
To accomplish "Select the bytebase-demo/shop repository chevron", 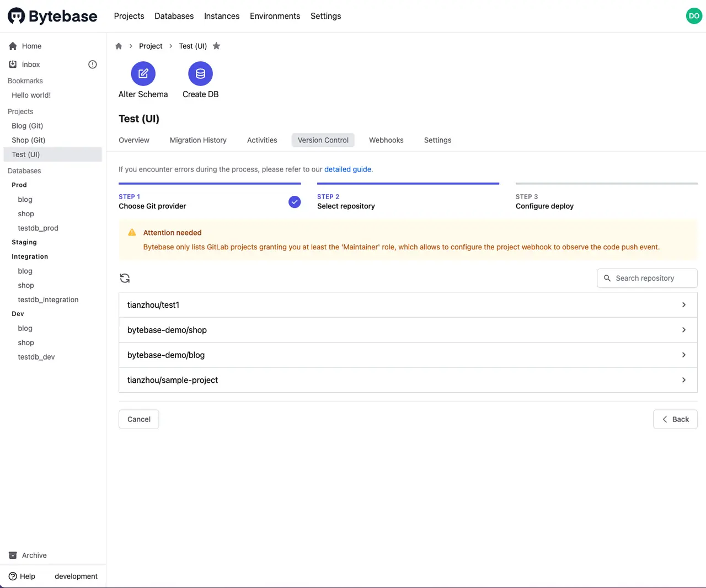I will [683, 330].
